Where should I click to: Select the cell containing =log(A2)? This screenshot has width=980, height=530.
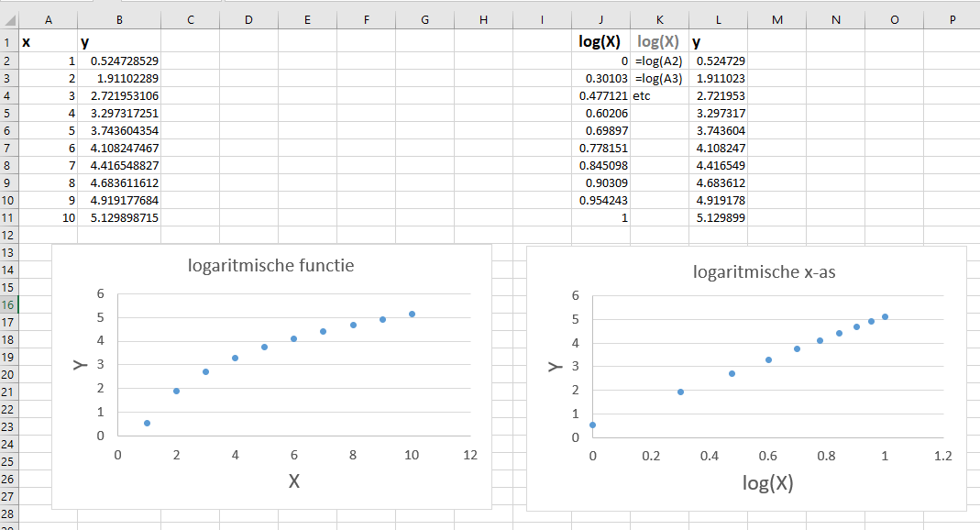coord(659,61)
